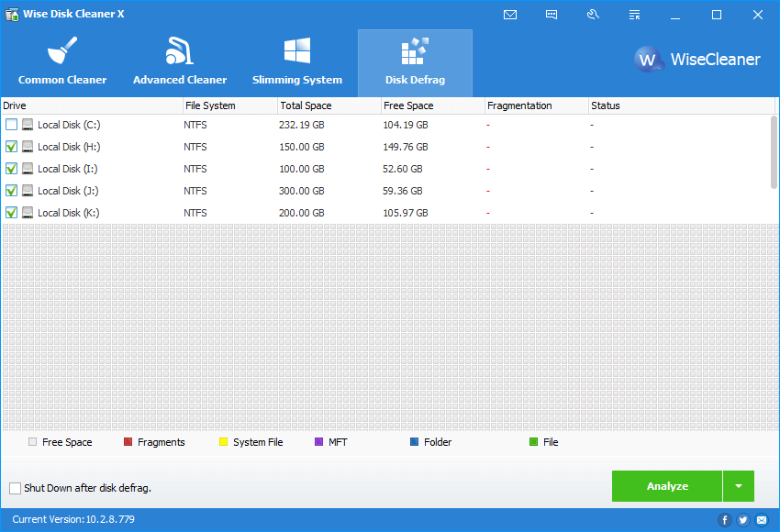Image resolution: width=780 pixels, height=532 pixels.
Task: Open the menu list icon in title bar
Action: point(634,15)
